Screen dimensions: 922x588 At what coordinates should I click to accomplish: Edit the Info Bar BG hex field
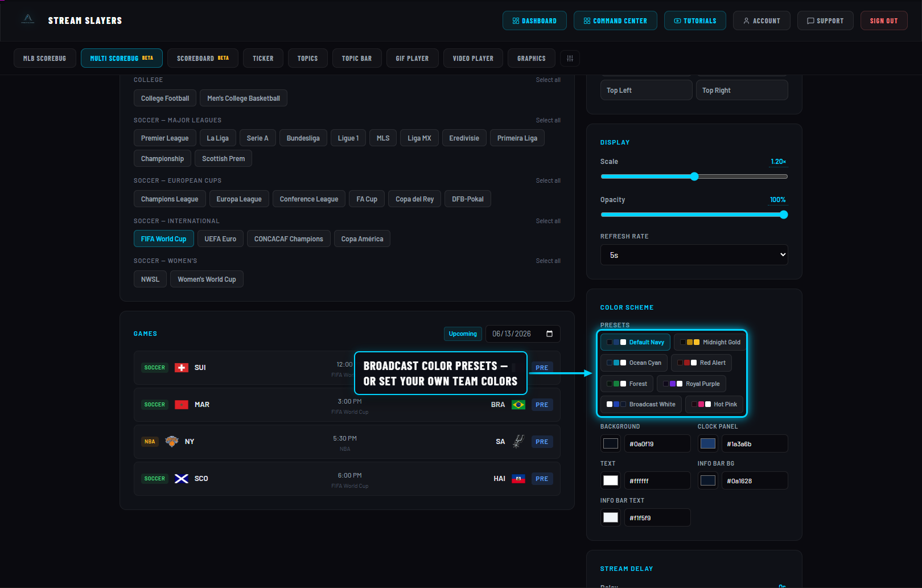tap(755, 480)
